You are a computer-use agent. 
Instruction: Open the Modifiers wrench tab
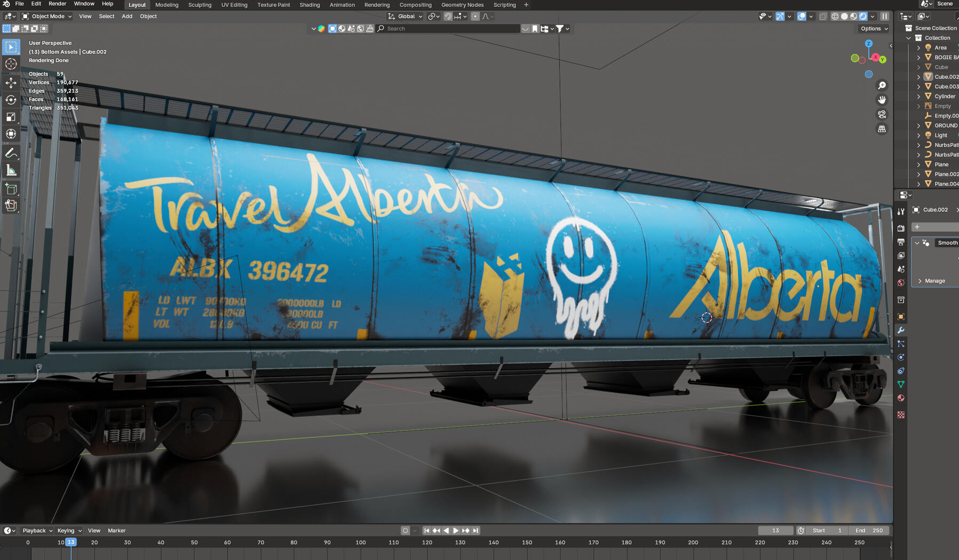[901, 330]
